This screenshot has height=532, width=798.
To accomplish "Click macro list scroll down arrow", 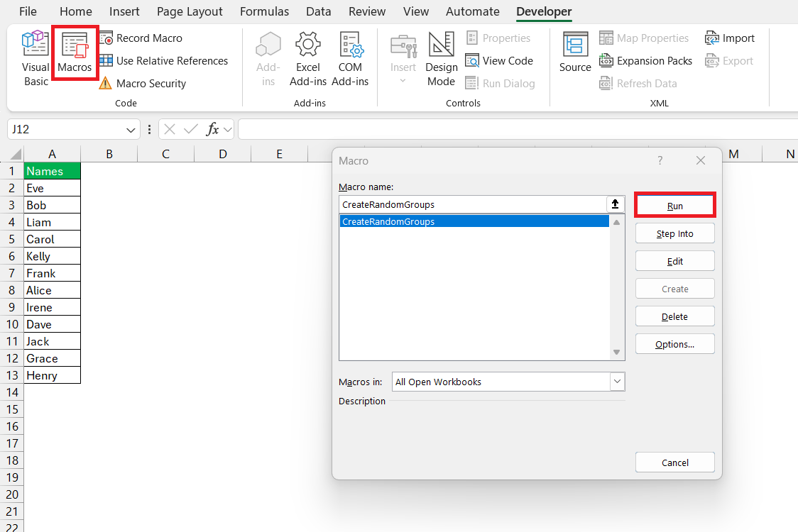I will (616, 352).
